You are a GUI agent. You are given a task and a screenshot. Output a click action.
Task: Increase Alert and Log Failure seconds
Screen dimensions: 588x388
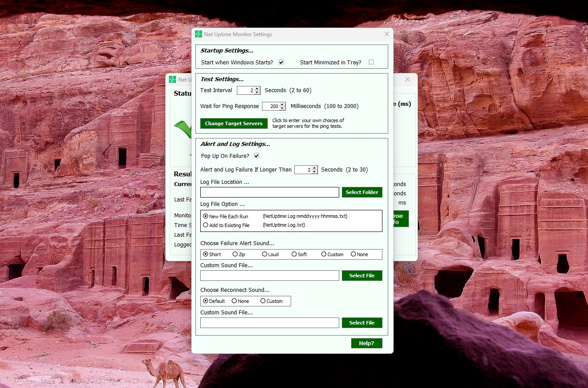315,168
